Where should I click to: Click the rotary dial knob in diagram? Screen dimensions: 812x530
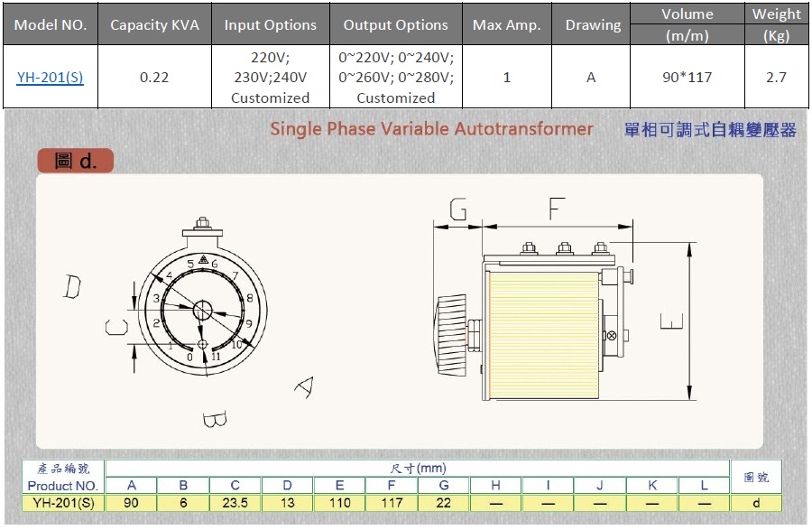click(203, 309)
